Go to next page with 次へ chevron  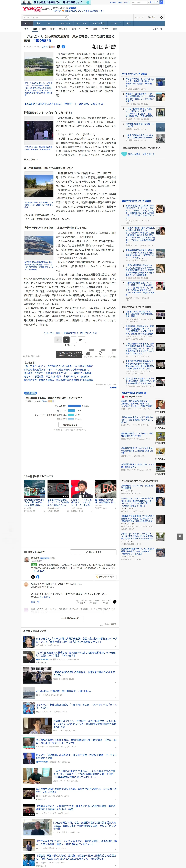[x=82, y=340]
